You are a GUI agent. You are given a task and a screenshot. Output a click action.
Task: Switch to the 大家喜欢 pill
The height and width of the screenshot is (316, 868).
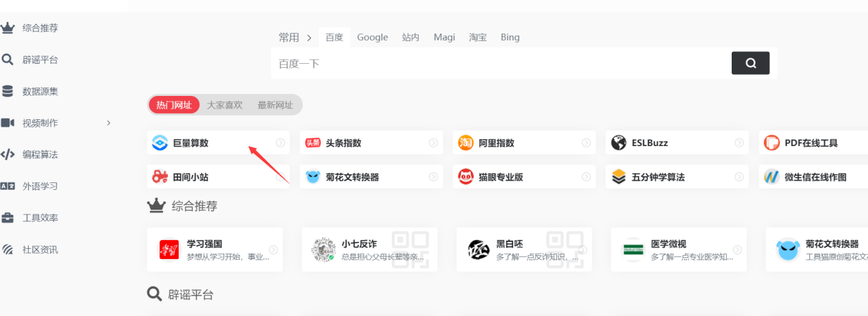point(225,105)
